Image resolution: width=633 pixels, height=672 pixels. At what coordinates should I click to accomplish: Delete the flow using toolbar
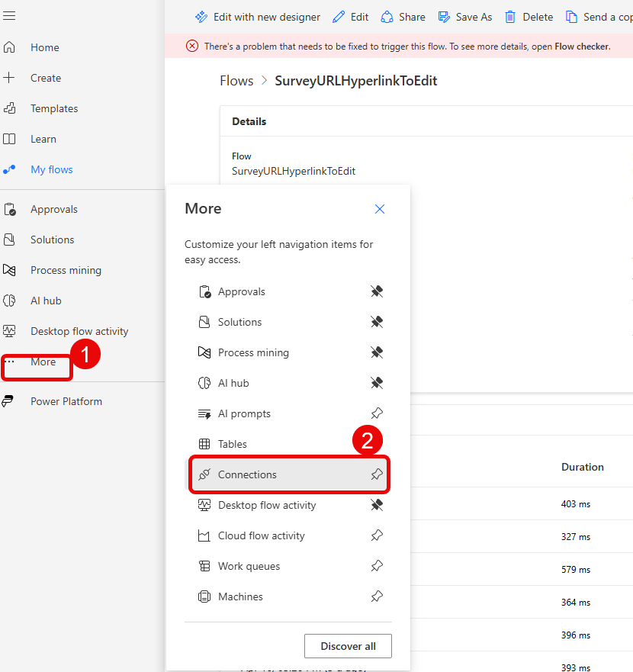(x=529, y=17)
